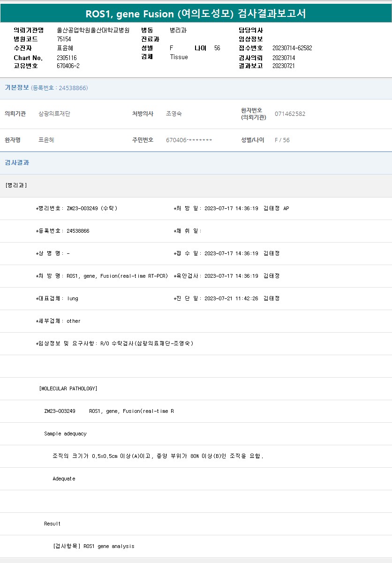Click the hospital code value 75154

point(64,39)
